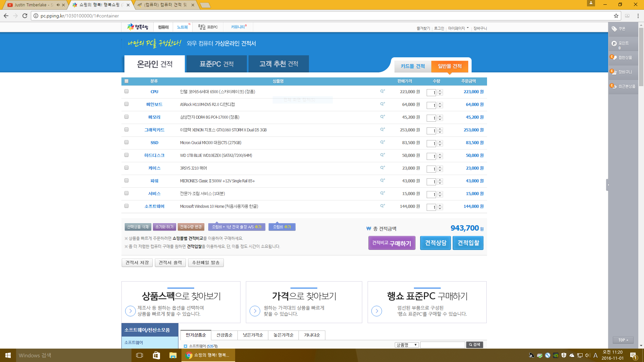Image resolution: width=644 pixels, height=362 pixels.
Task: Check the select-all checkbox in the table header
Action: click(x=126, y=81)
